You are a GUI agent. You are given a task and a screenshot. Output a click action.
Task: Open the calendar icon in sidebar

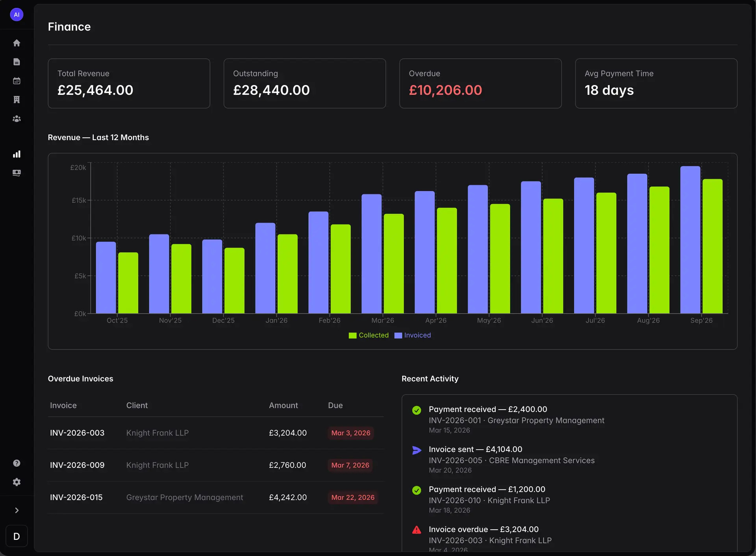tap(17, 81)
